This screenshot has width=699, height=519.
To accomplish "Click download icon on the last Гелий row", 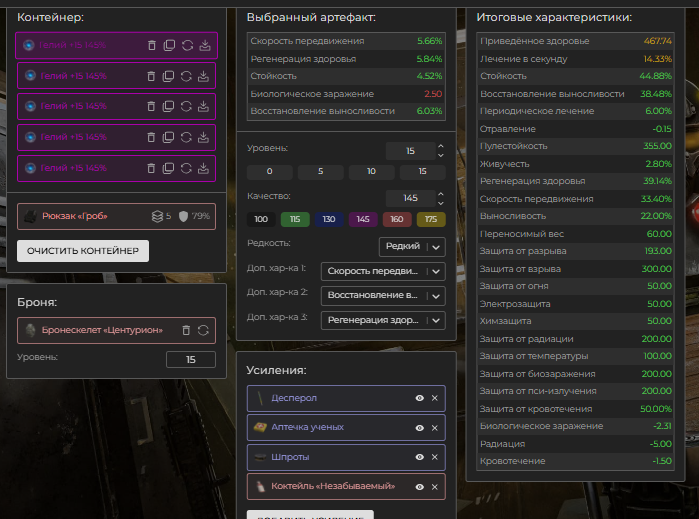I will pyautogui.click(x=204, y=168).
